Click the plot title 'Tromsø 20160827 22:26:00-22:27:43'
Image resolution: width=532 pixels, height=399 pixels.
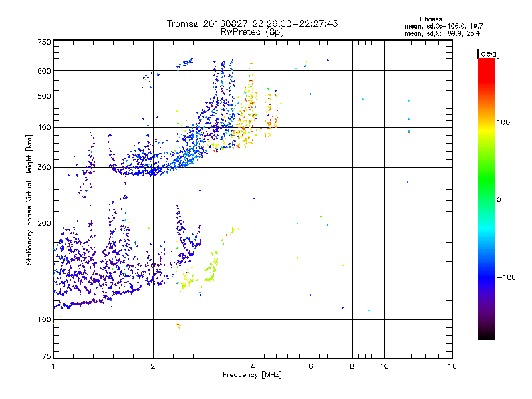pos(252,23)
